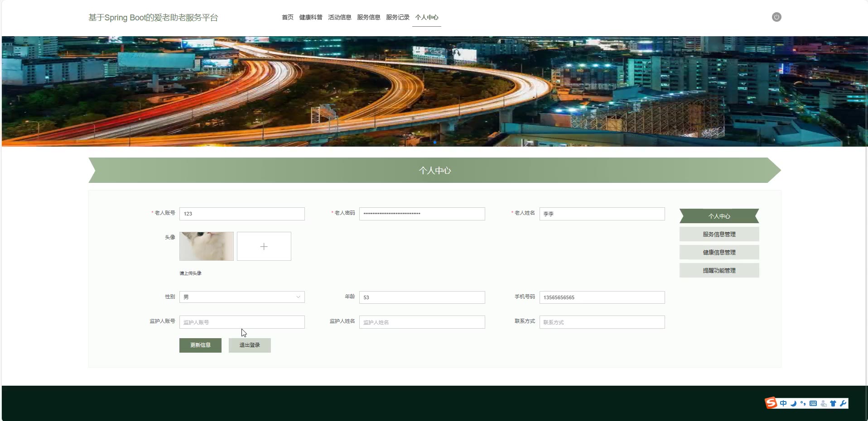Go to 首页 in the navigation bar
Image resolution: width=868 pixels, height=421 pixels.
287,17
